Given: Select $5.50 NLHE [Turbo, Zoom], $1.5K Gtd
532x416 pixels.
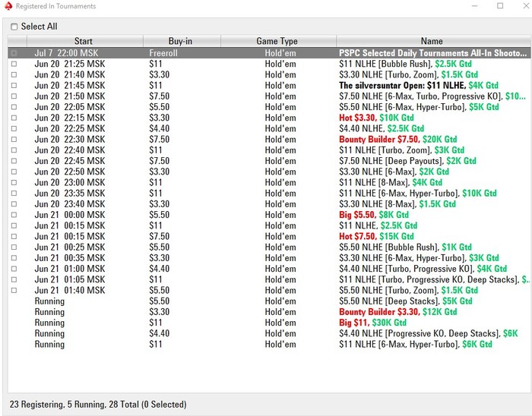Looking at the screenshot, I should 269,290.
